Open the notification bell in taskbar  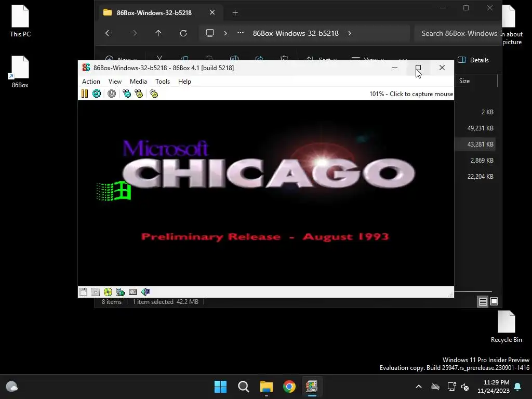[518, 387]
